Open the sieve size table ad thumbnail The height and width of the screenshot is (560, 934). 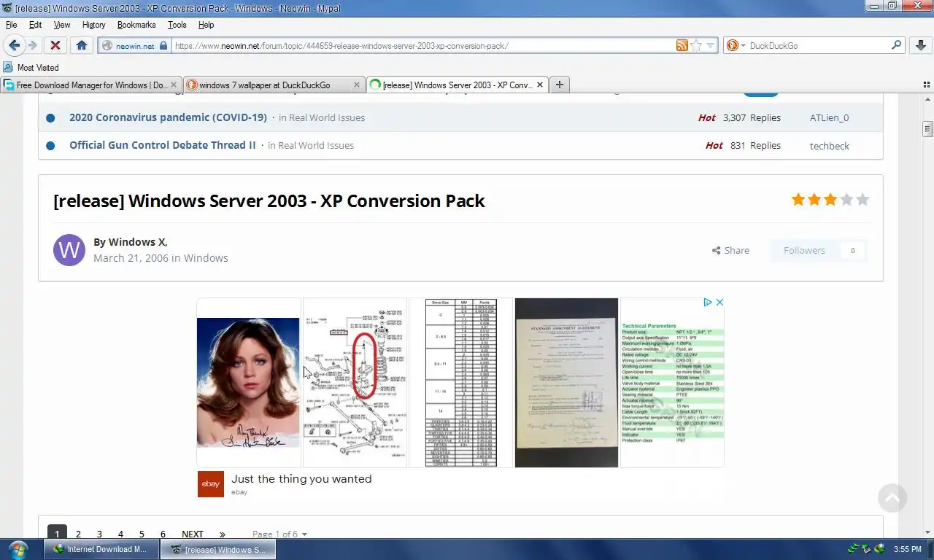[460, 382]
